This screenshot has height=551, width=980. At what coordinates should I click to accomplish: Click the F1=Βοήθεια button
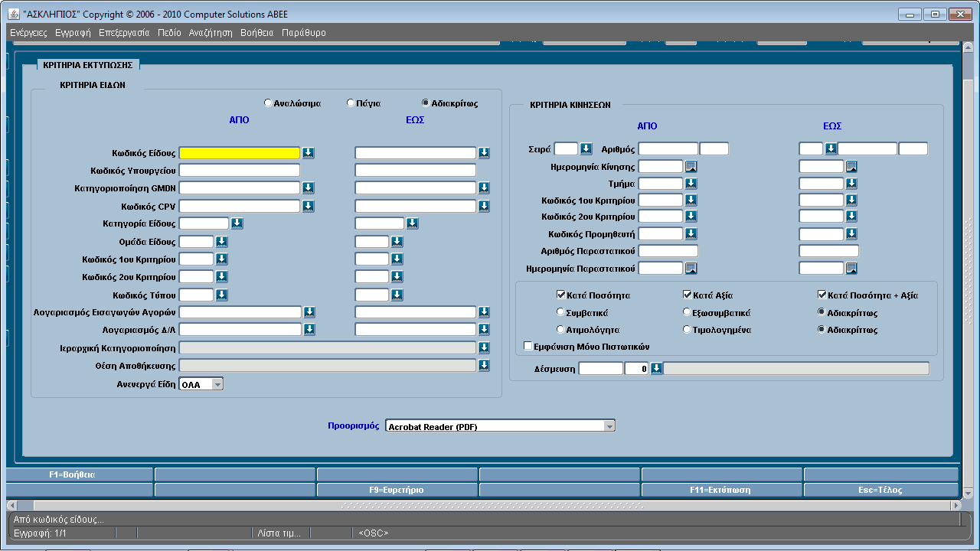click(x=80, y=474)
